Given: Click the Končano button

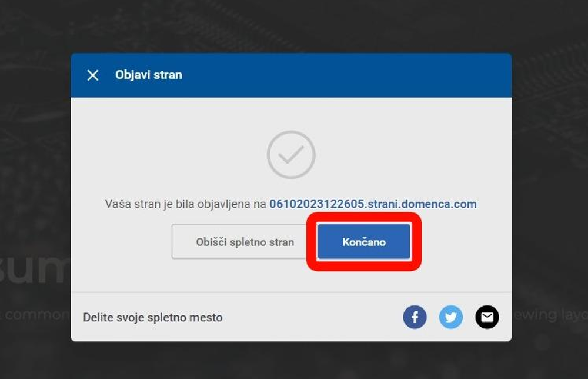Looking at the screenshot, I should (364, 242).
